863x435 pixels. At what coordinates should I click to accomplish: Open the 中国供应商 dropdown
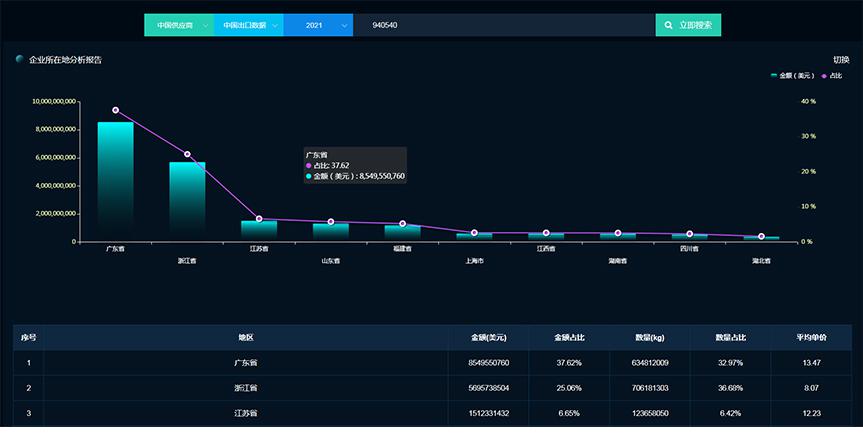click(x=178, y=25)
